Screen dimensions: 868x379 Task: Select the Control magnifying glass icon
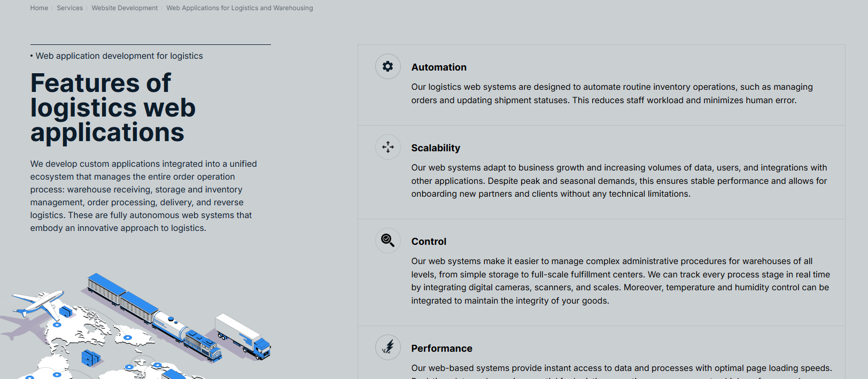(387, 241)
